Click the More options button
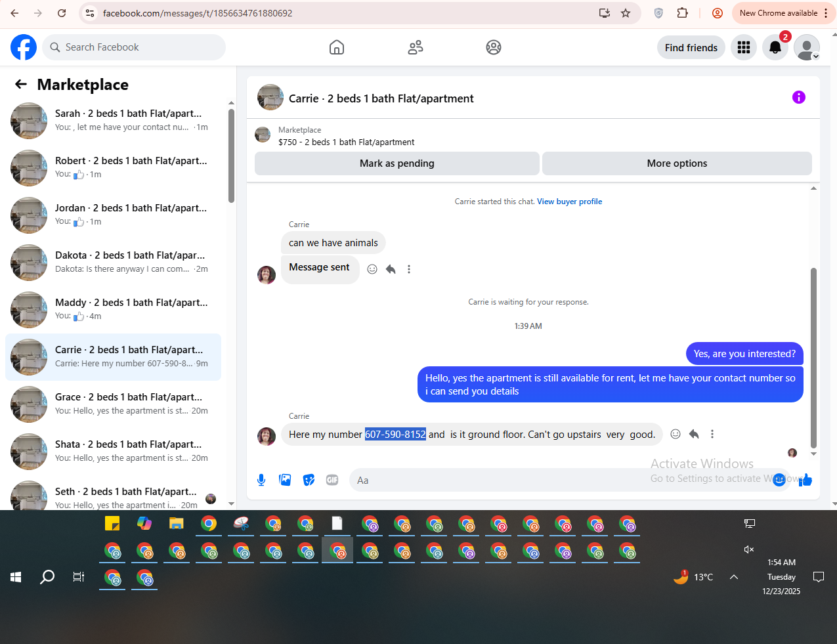This screenshot has width=837, height=644. 677,163
